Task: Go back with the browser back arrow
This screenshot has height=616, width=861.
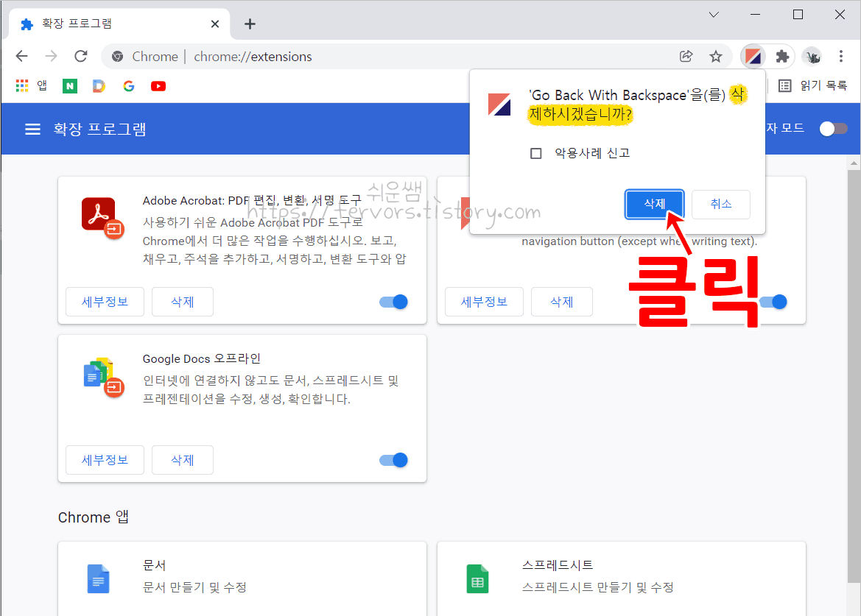Action: (x=21, y=56)
